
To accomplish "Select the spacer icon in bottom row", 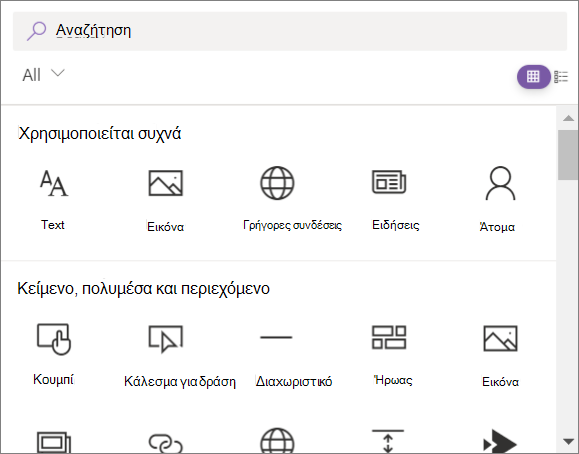I will tap(388, 441).
